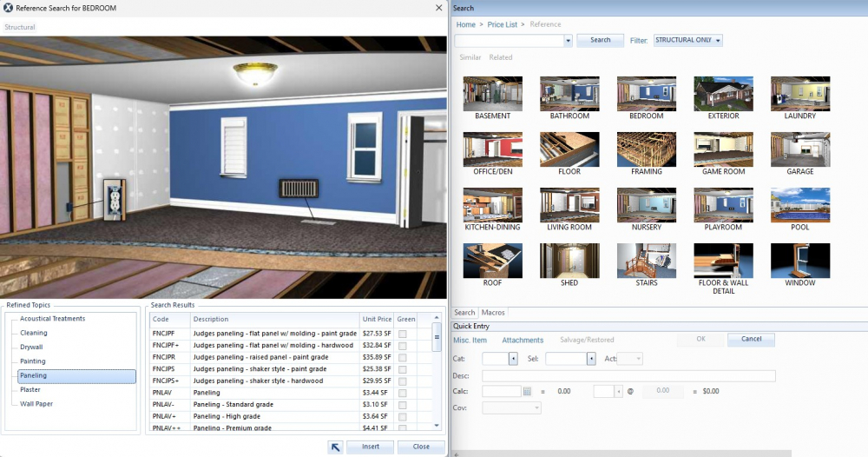This screenshot has width=868, height=457.
Task: Click the back arrow icon beside Insert
Action: (x=335, y=447)
